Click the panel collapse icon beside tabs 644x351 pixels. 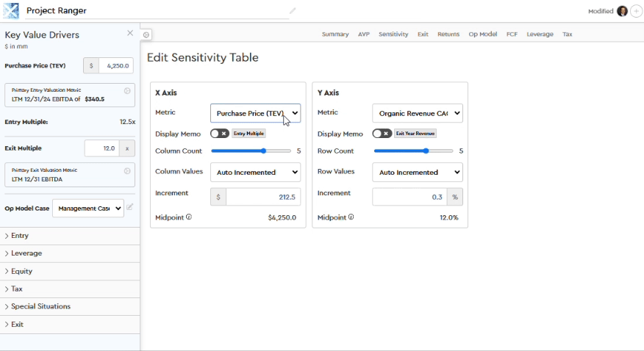click(x=146, y=35)
